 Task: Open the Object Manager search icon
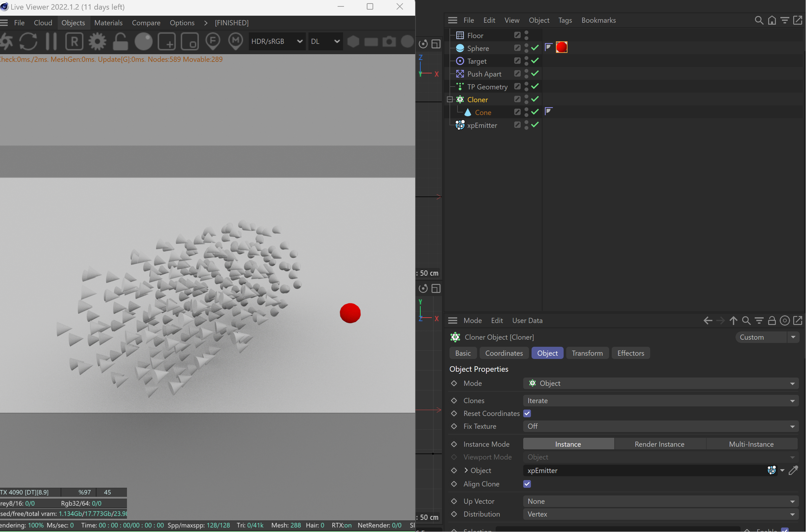tap(759, 21)
